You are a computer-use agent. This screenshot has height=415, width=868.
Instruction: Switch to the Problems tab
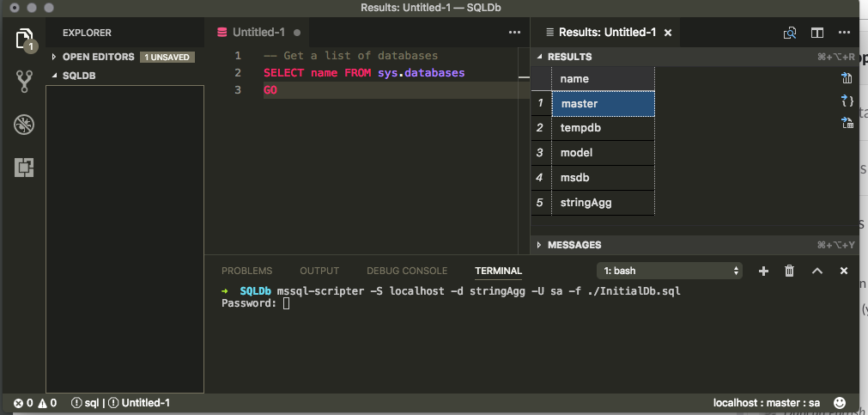pyautogui.click(x=246, y=271)
